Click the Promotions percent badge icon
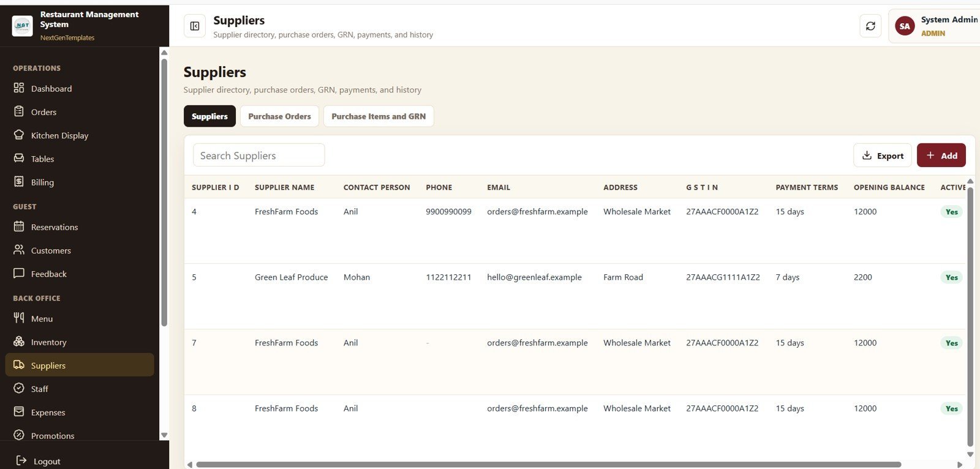 19,435
